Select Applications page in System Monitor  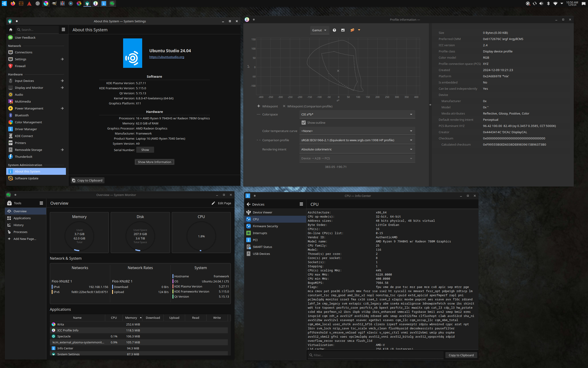point(25,218)
